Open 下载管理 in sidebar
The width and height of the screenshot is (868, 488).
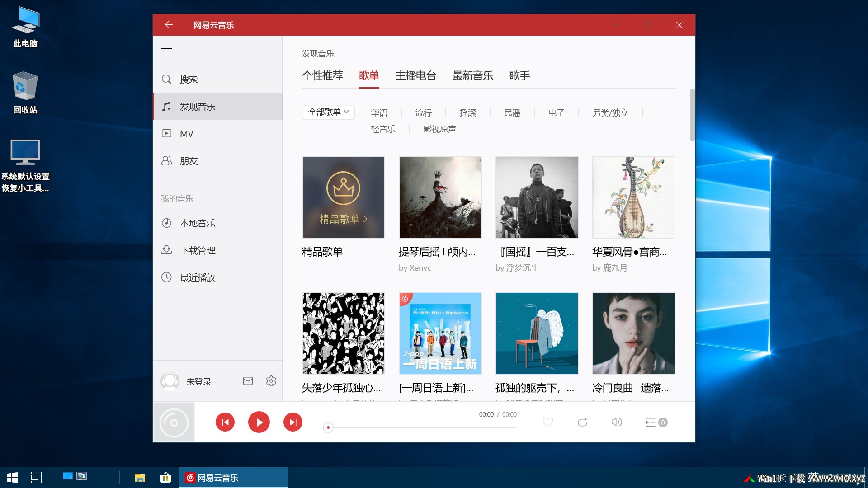218,250
